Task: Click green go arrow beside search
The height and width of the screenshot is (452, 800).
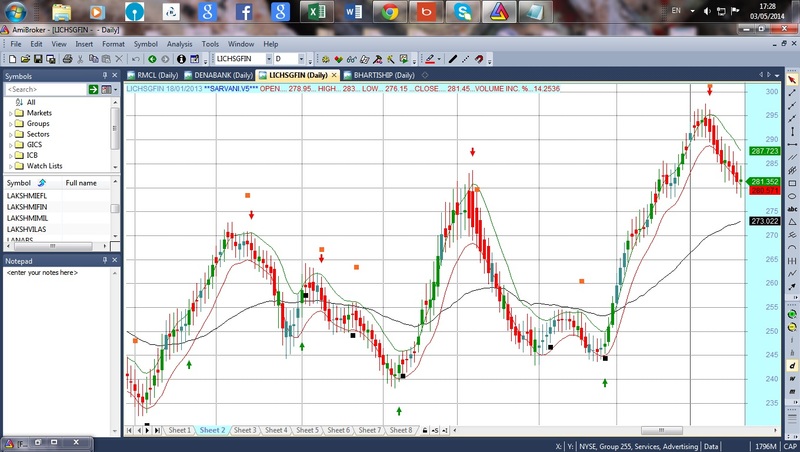Action: pyautogui.click(x=93, y=89)
